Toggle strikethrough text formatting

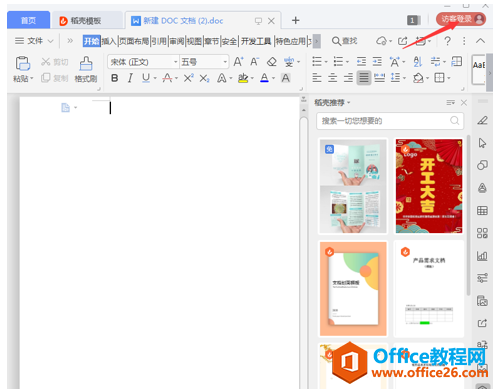click(x=167, y=78)
